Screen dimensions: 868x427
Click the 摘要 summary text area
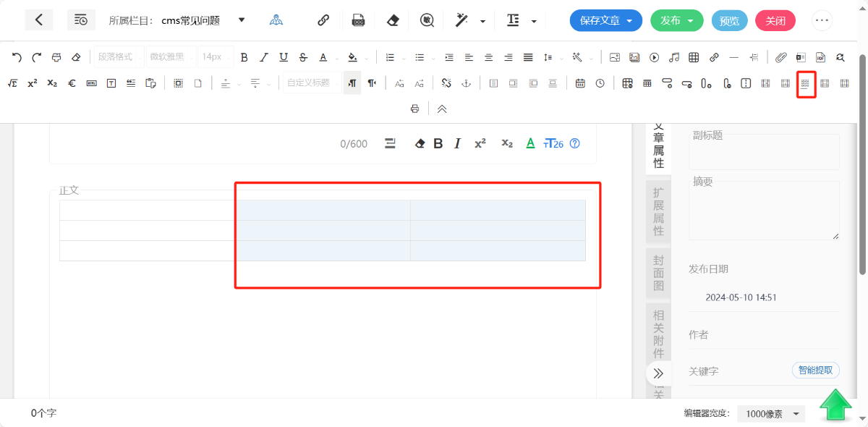tap(764, 210)
